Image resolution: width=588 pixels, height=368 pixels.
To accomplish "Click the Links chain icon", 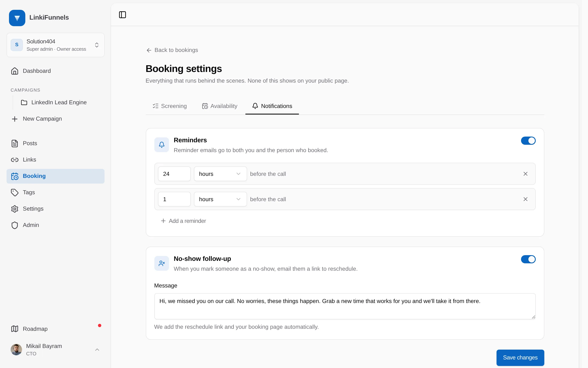I will click(x=14, y=160).
